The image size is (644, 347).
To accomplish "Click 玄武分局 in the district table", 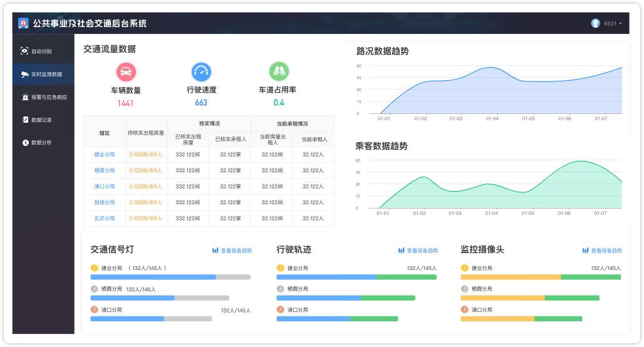I will pyautogui.click(x=105, y=219).
